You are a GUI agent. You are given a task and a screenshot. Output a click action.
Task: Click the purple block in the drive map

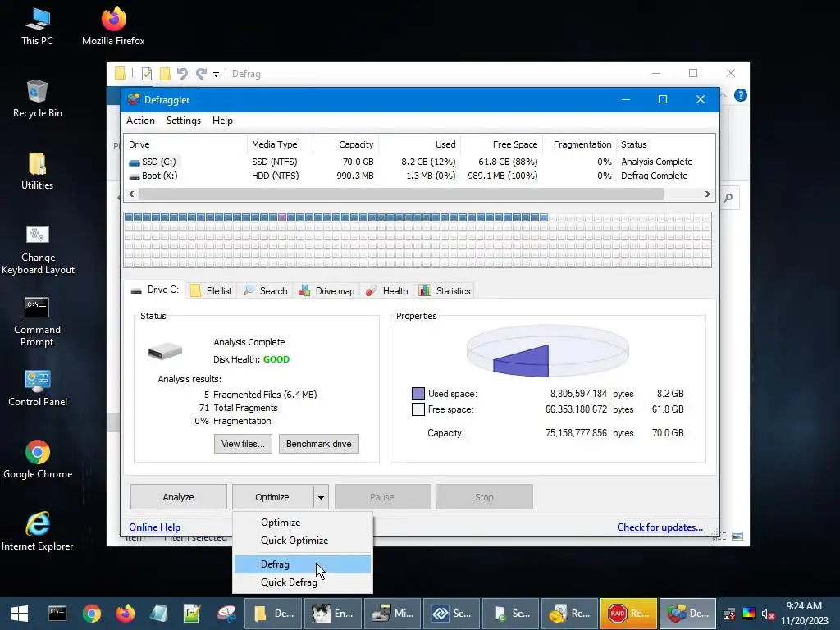[282, 217]
